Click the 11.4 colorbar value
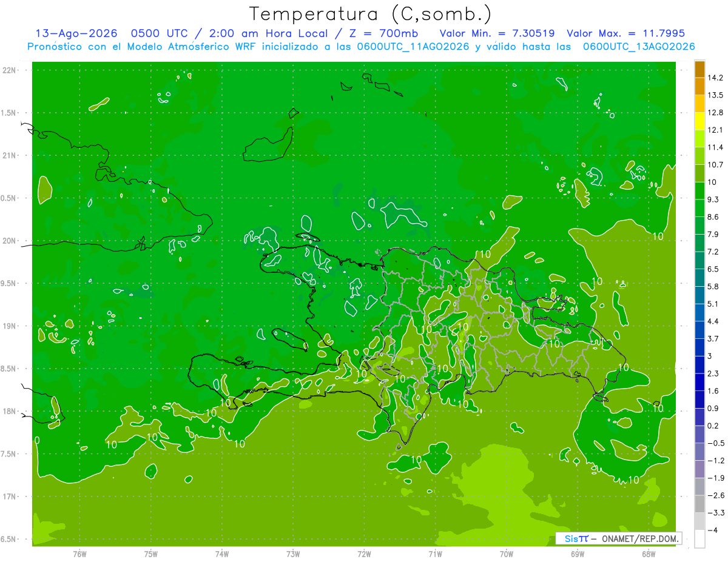Viewport: 728px width, 562px height. 716,147
